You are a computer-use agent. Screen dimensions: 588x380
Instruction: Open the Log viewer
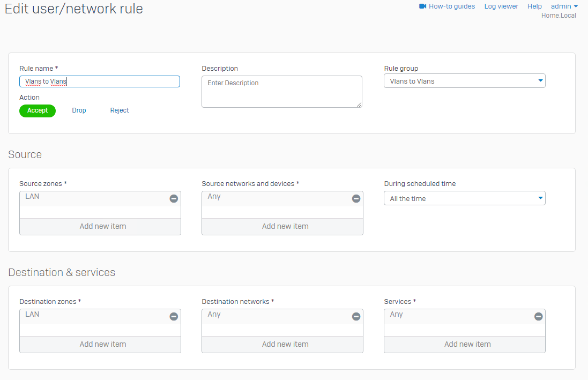501,6
